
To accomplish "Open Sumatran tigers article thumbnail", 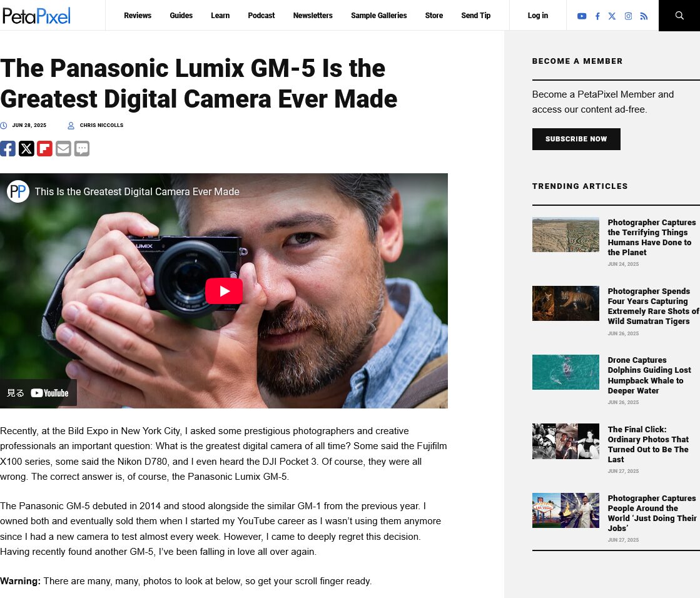I will coord(565,303).
